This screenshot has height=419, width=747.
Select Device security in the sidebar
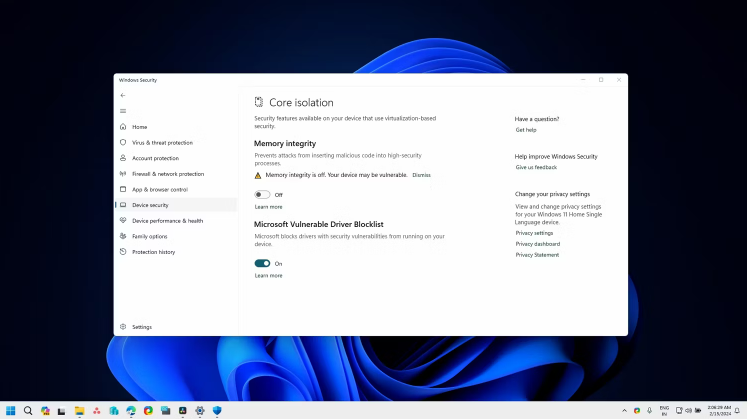[175, 205]
